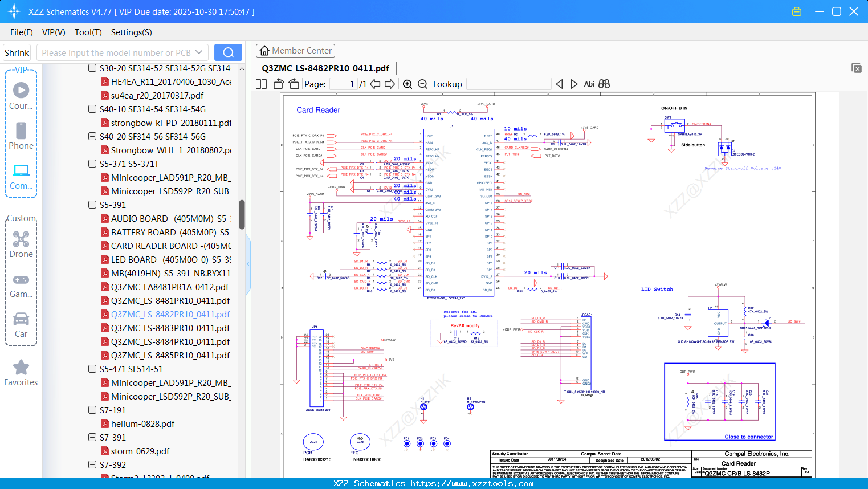Click the Lookup text input field
This screenshot has width=868, height=489.
[x=508, y=84]
